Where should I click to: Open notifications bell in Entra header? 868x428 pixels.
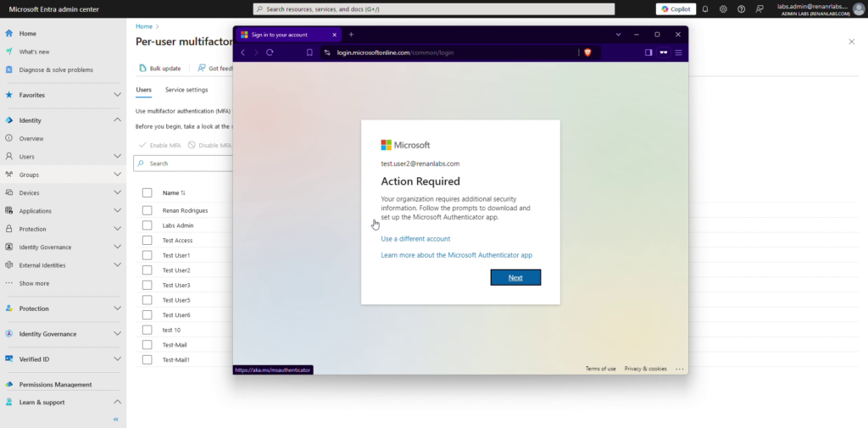705,8
